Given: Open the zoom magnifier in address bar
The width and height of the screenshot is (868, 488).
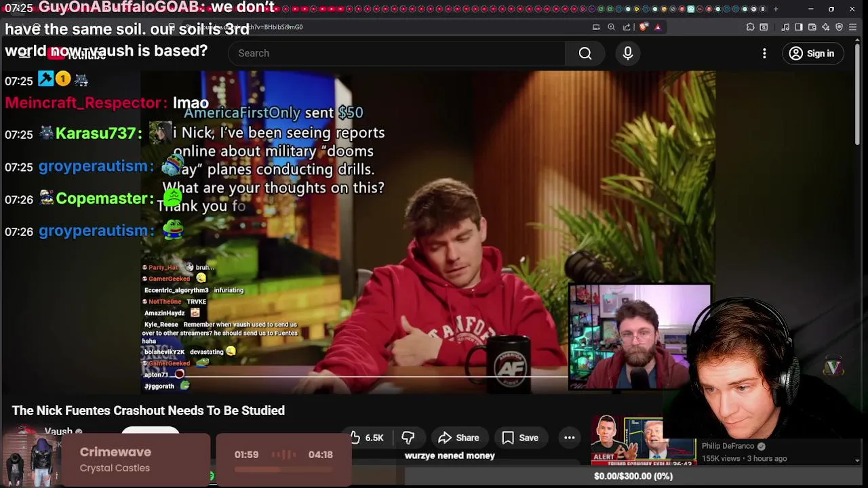Looking at the screenshot, I should click(x=611, y=27).
